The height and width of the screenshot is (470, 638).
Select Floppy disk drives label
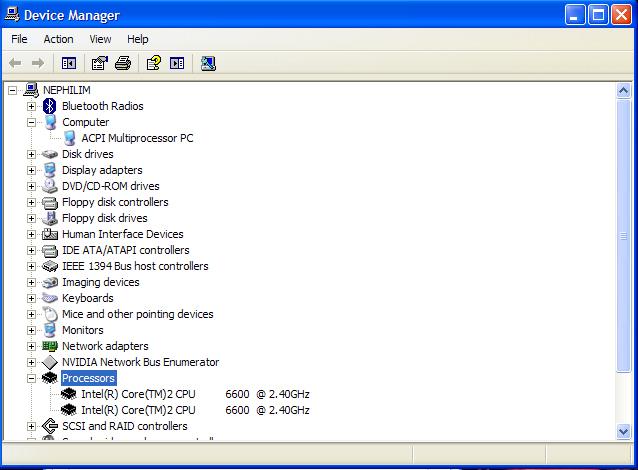coord(105,218)
